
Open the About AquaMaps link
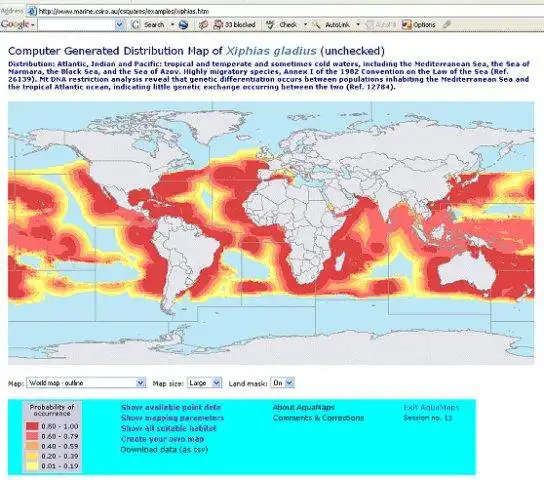[304, 407]
